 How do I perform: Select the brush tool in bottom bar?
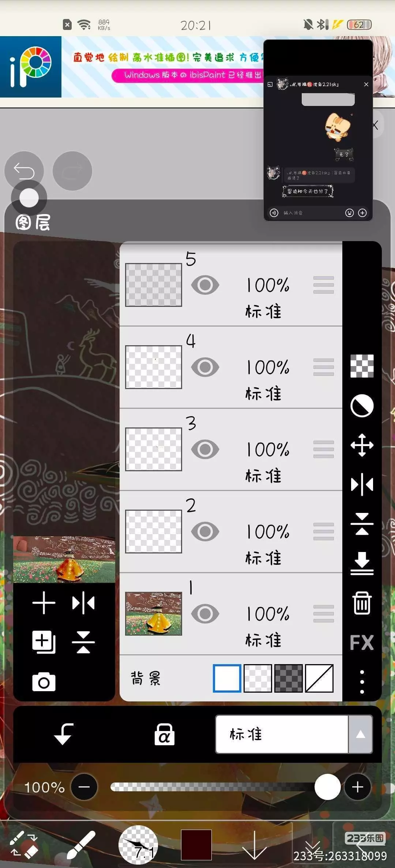tap(81, 845)
